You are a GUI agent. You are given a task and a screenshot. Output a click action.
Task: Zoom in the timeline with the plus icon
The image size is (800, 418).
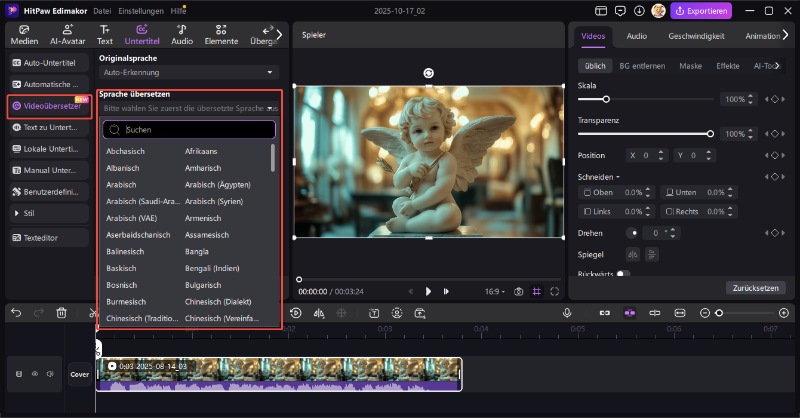click(x=784, y=313)
